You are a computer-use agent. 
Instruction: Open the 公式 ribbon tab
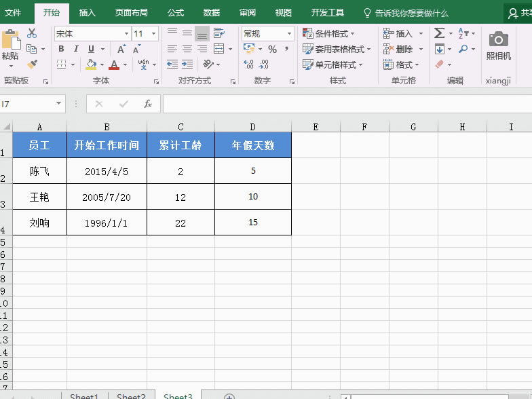(175, 12)
